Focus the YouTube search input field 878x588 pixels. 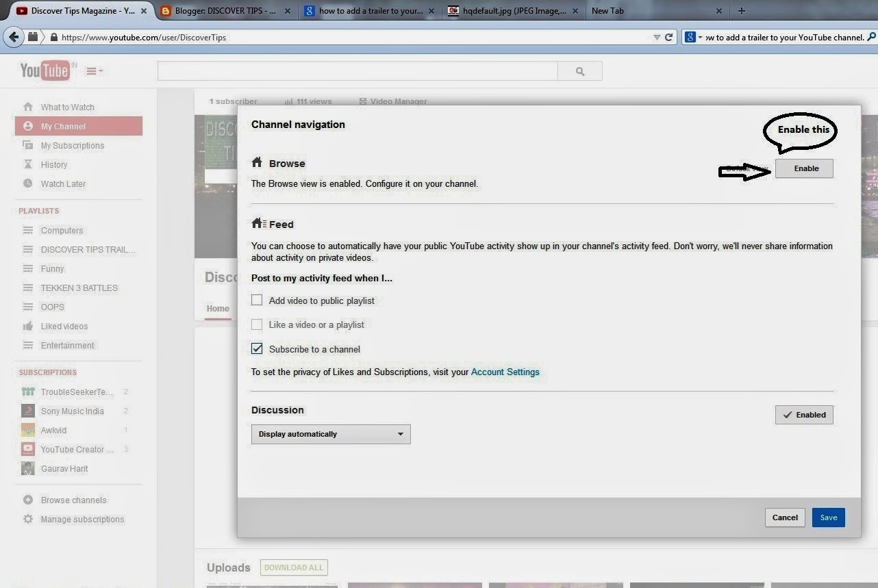[358, 71]
